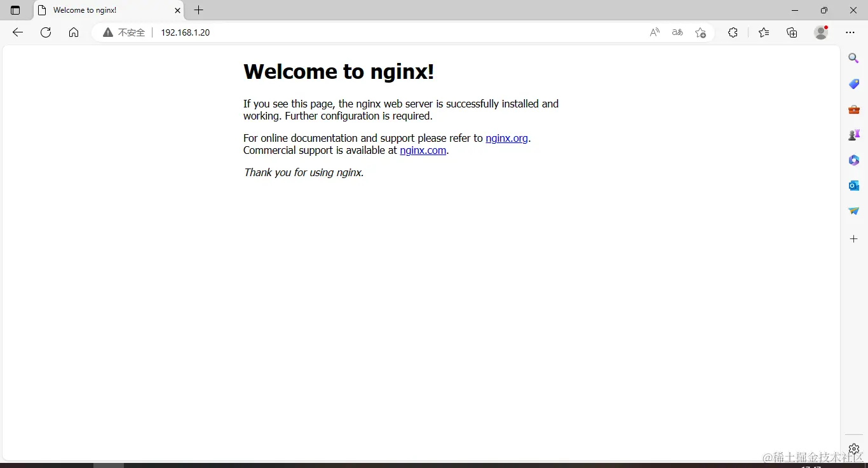Switch to the 'Welcome to nginx!' tab
The width and height of the screenshot is (868, 468).
pos(108,10)
